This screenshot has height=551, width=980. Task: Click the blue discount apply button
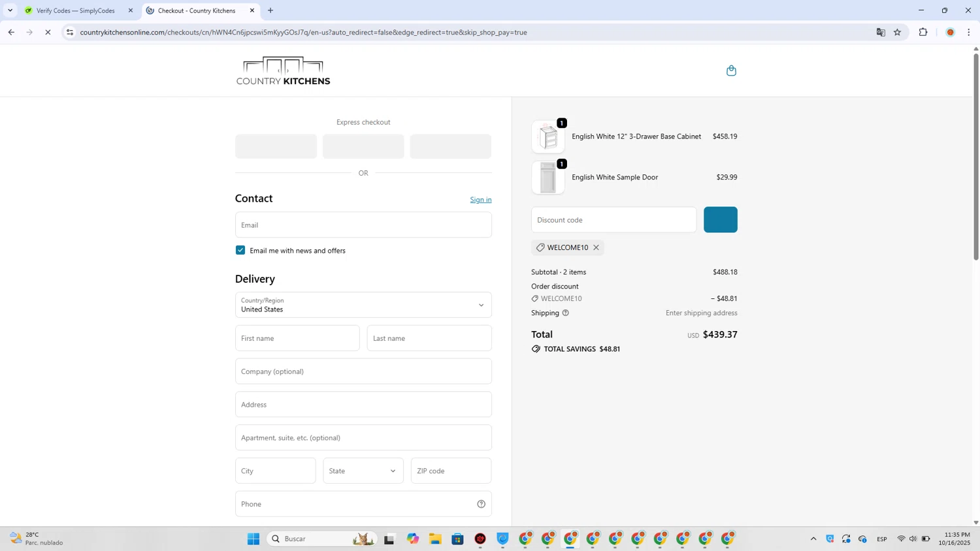point(721,220)
